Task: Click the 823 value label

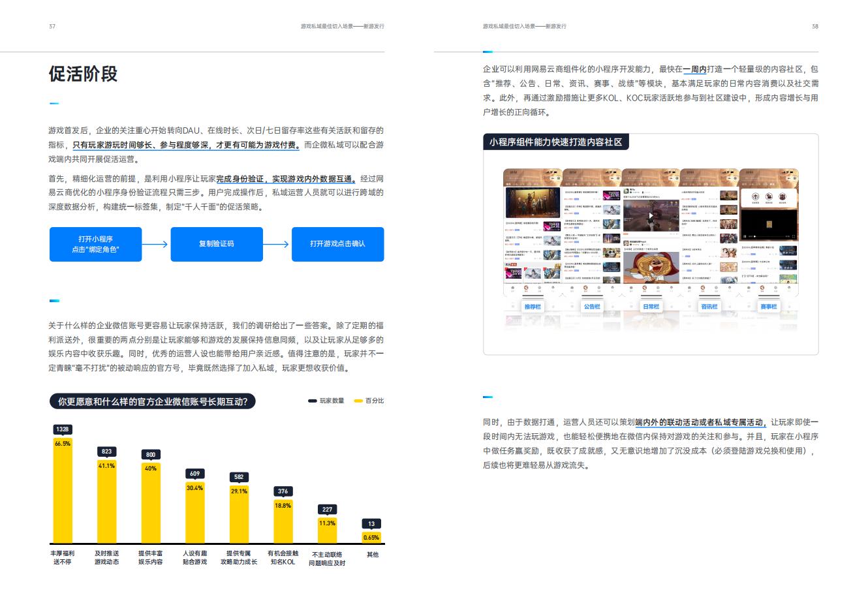Action: coord(106,452)
